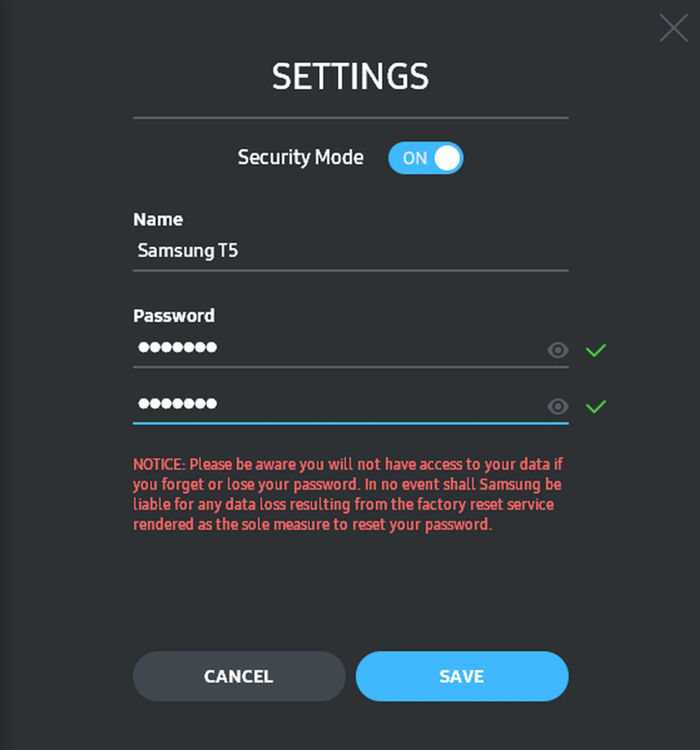This screenshot has width=700, height=750.
Task: Click the white knob of the Security Mode toggle
Action: [x=447, y=158]
